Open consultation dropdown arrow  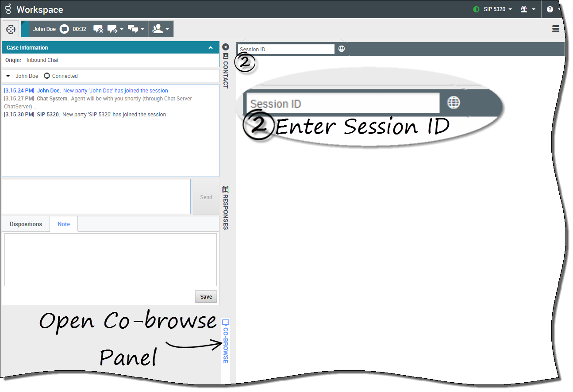coord(167,30)
